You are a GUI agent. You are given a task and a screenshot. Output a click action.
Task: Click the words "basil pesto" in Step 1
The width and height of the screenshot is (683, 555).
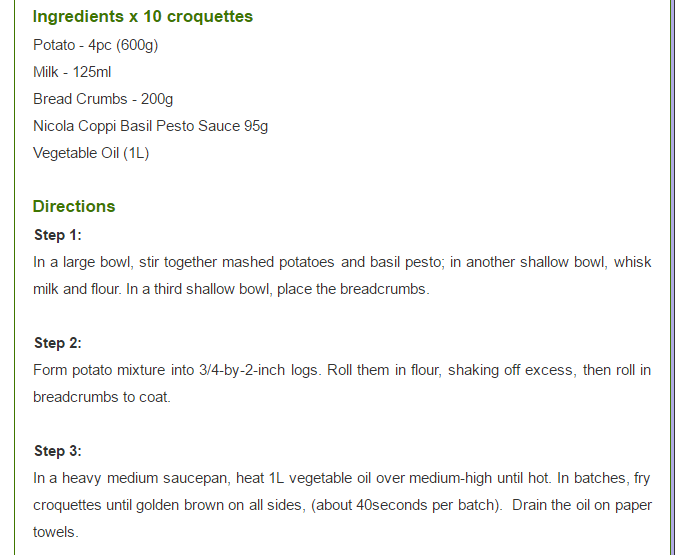404,262
